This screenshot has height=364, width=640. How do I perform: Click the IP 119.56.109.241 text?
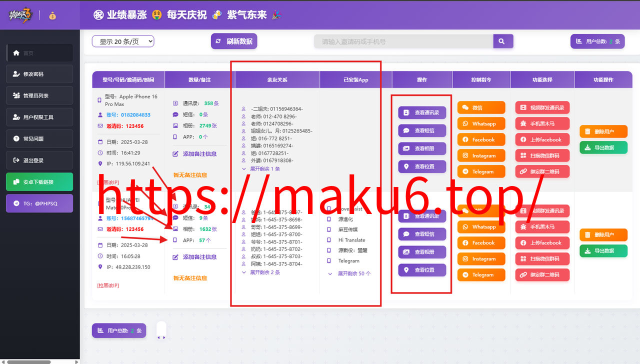coord(128,163)
